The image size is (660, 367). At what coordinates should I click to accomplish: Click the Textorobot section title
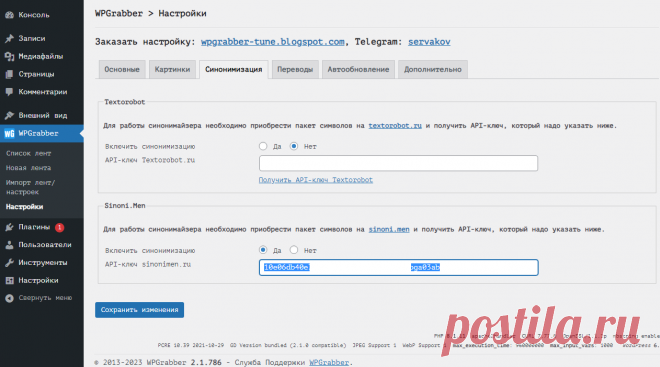(125, 102)
